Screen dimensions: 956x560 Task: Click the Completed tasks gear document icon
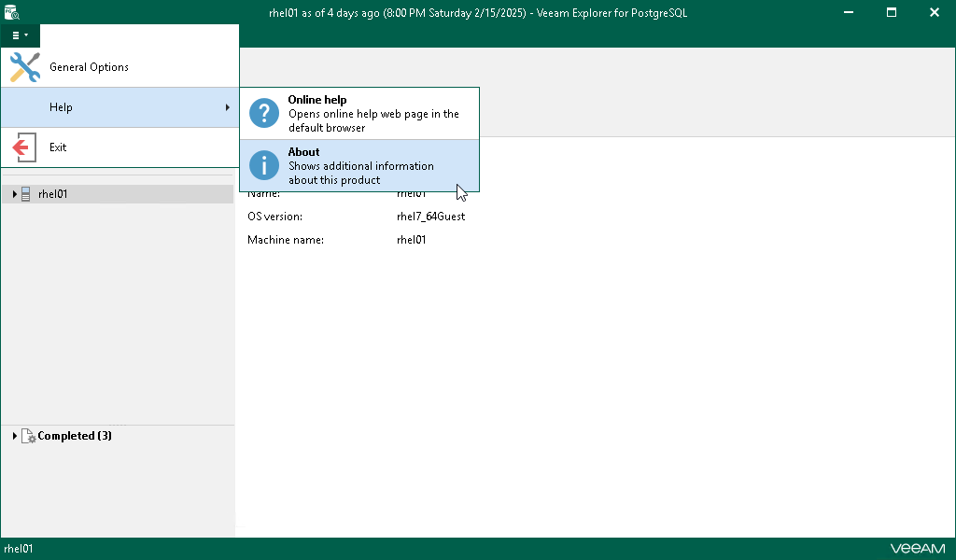coord(29,436)
